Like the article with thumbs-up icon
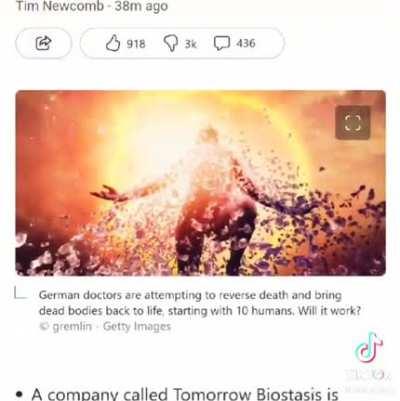The width and height of the screenshot is (400, 401). coord(113,43)
